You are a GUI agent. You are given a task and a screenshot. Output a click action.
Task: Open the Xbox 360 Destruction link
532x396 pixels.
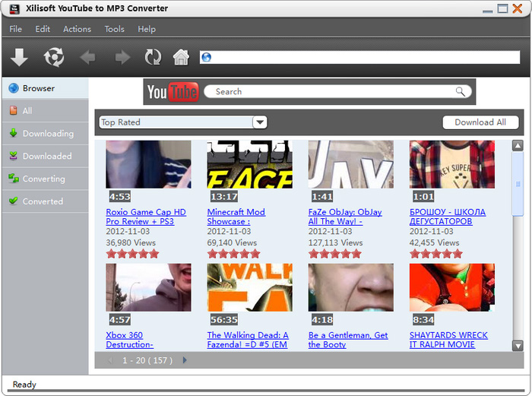point(130,340)
